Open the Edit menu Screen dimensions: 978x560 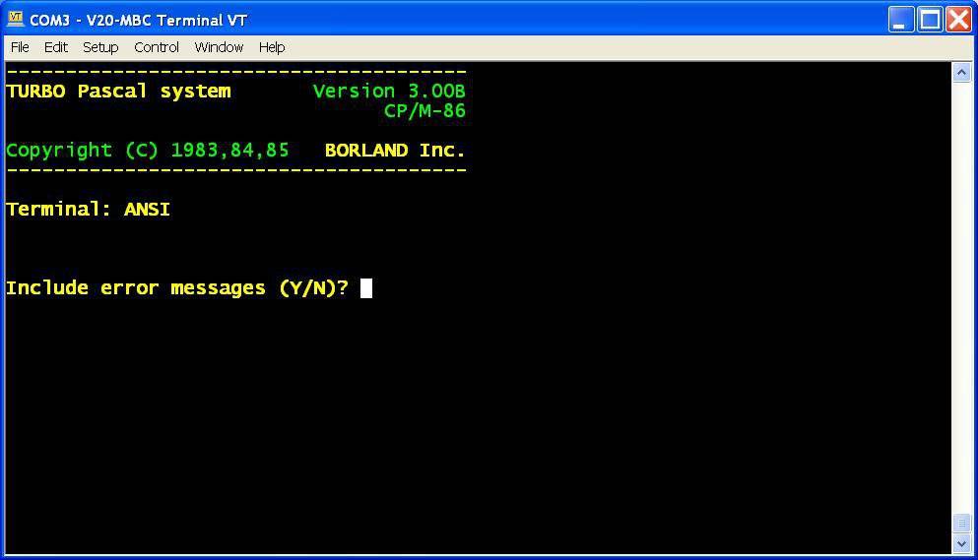pyautogui.click(x=55, y=47)
